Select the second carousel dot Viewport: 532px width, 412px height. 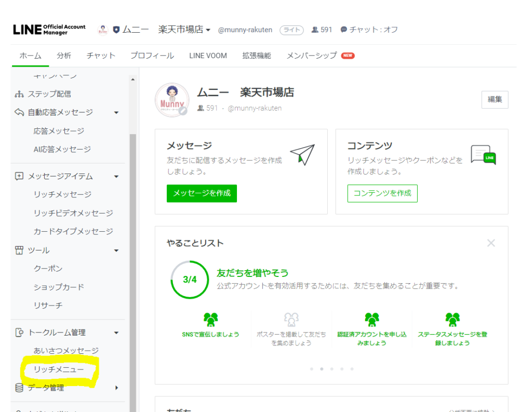click(322, 368)
